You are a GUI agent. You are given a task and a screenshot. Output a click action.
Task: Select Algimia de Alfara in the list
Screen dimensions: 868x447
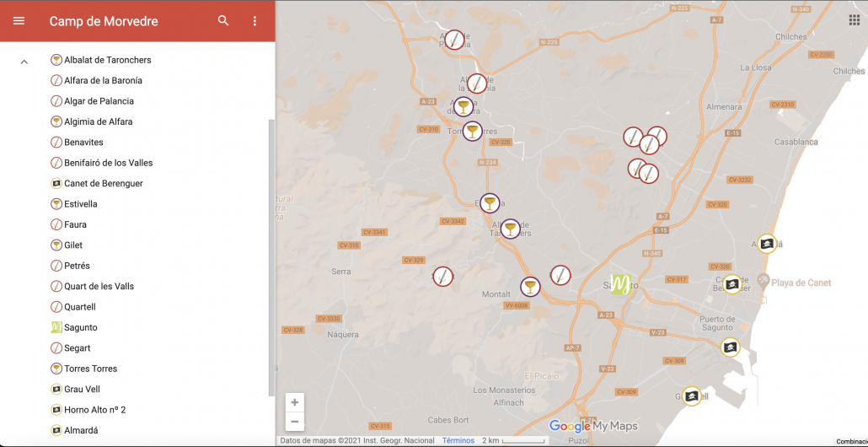(98, 121)
